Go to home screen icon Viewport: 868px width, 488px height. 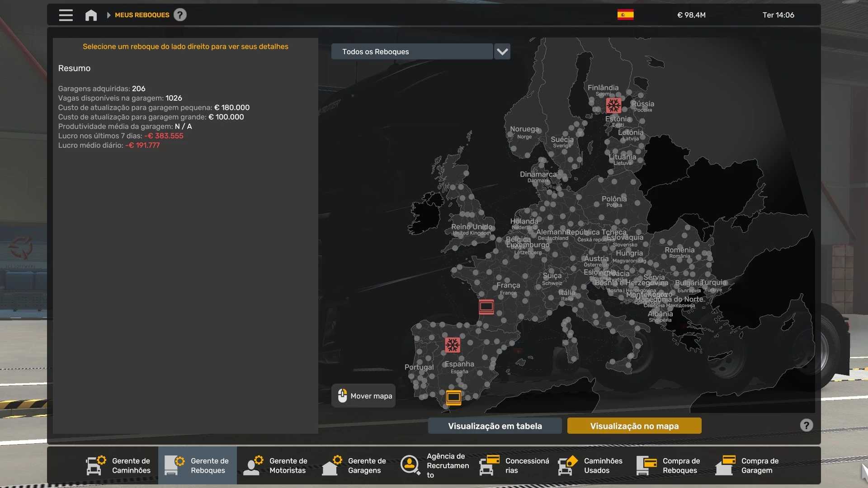pyautogui.click(x=91, y=15)
